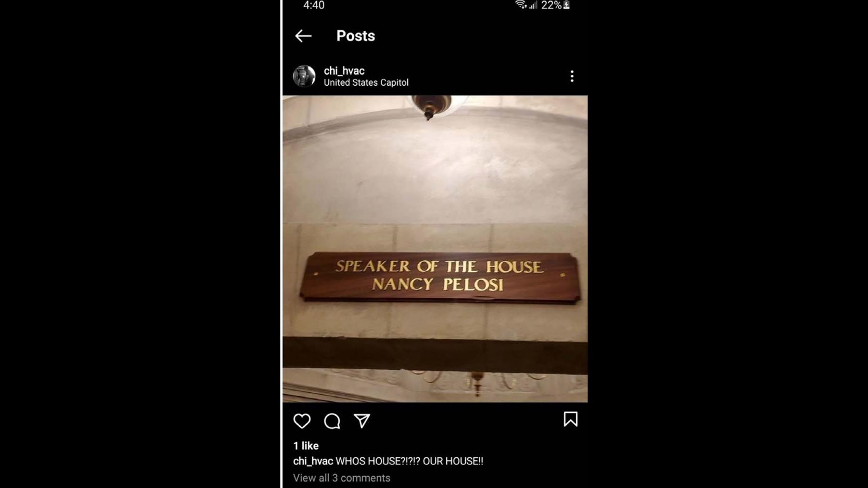Tap the Wi-Fi status icon
This screenshot has width=868, height=488.
521,5
